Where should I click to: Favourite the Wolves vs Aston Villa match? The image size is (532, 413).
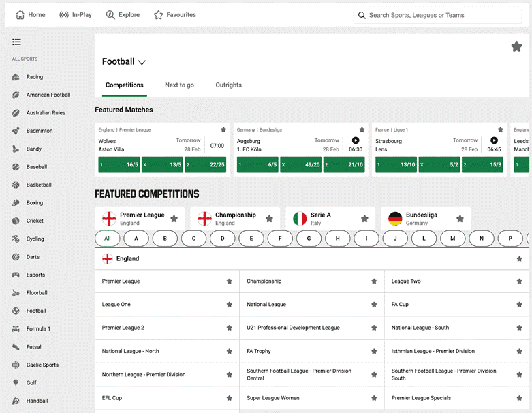tap(223, 129)
